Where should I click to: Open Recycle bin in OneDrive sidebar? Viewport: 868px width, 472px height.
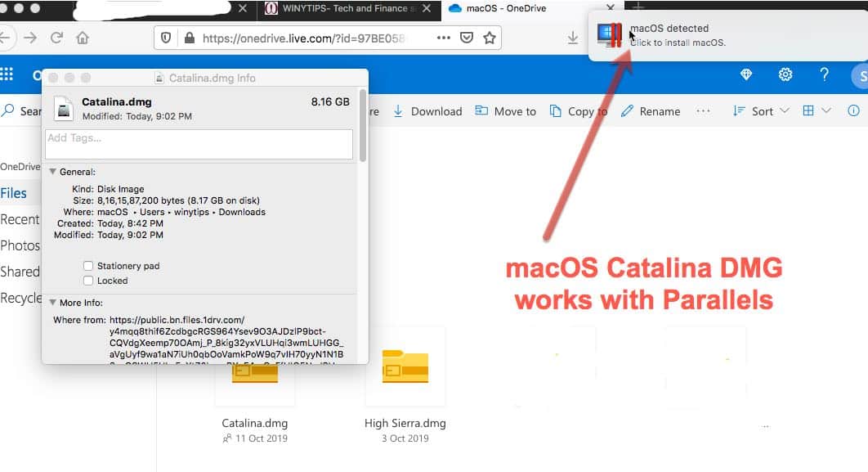point(21,298)
